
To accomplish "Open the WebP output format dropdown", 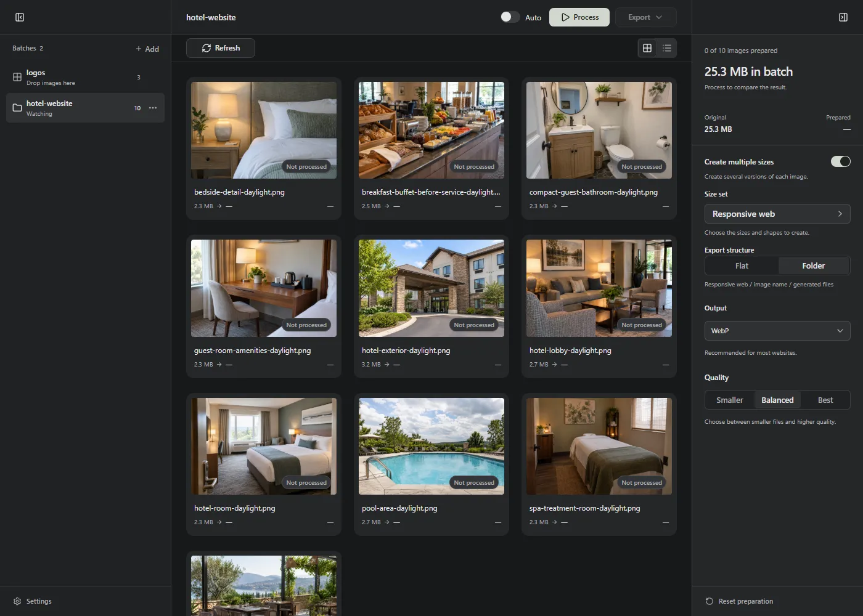I will click(777, 331).
